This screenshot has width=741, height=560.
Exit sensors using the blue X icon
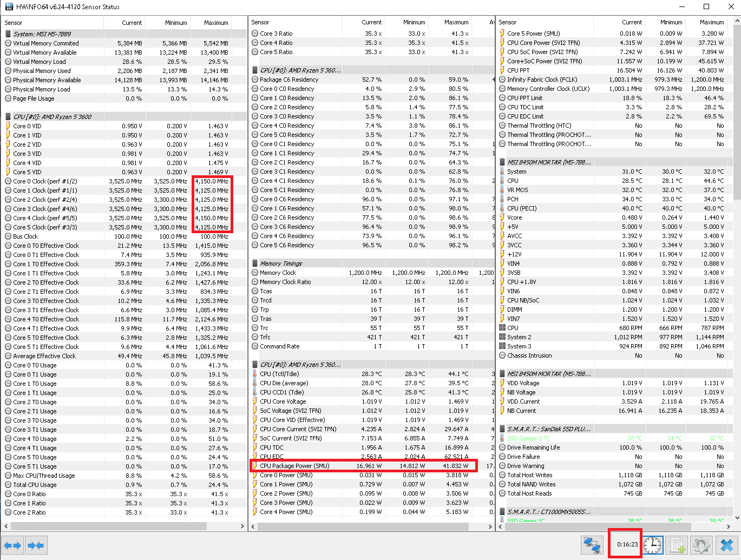coord(726,545)
